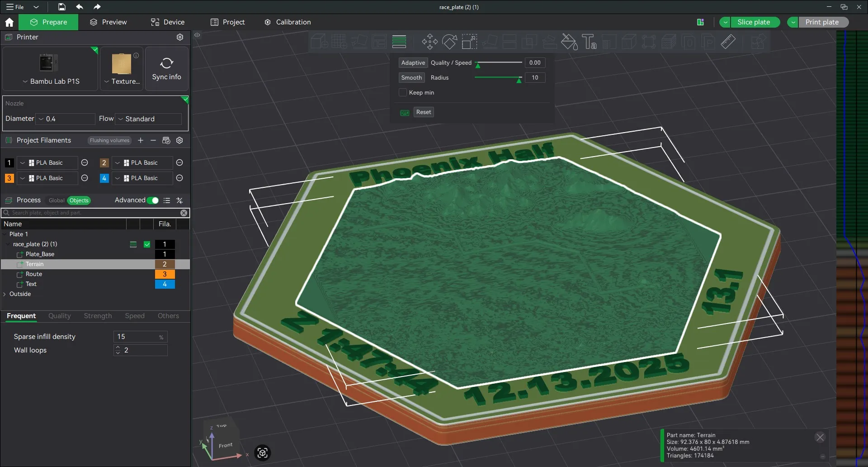The image size is (868, 467).
Task: Undo the last action
Action: click(x=80, y=7)
